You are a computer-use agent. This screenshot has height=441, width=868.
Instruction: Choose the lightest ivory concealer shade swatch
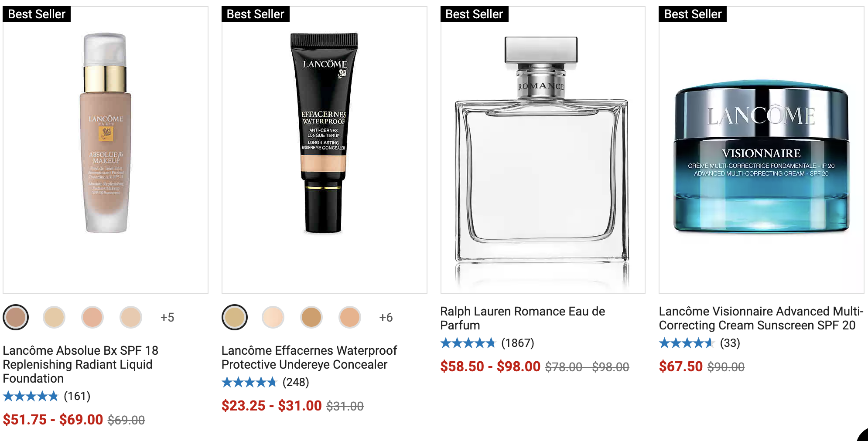(x=273, y=317)
